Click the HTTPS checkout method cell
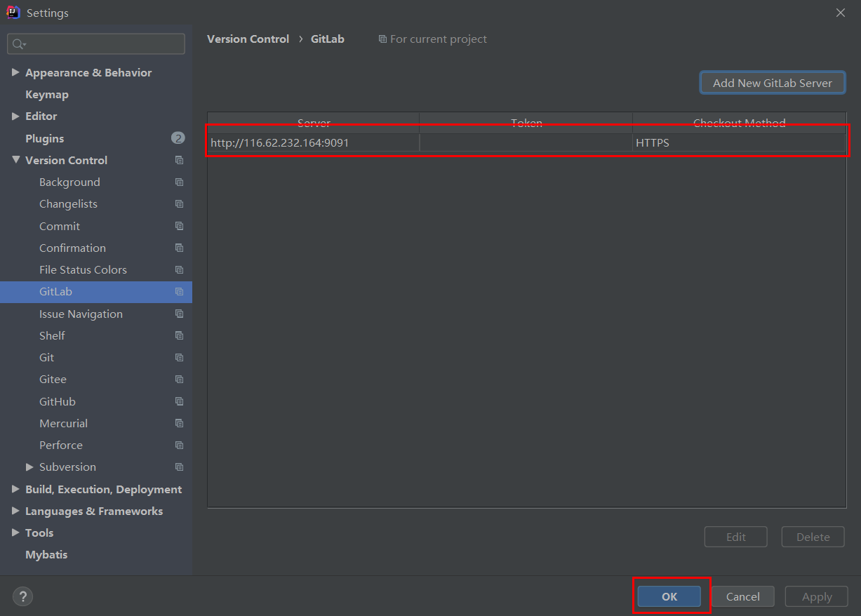This screenshot has height=616, width=861. coord(739,142)
